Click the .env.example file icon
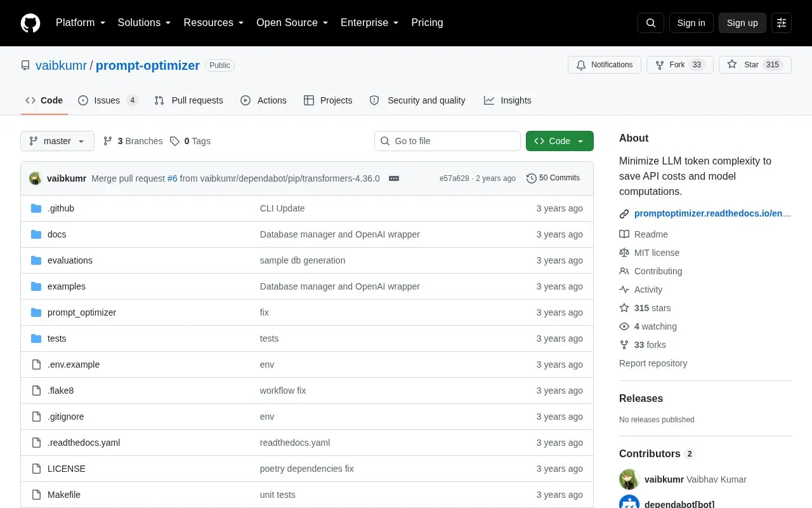This screenshot has width=812, height=508. [36, 364]
